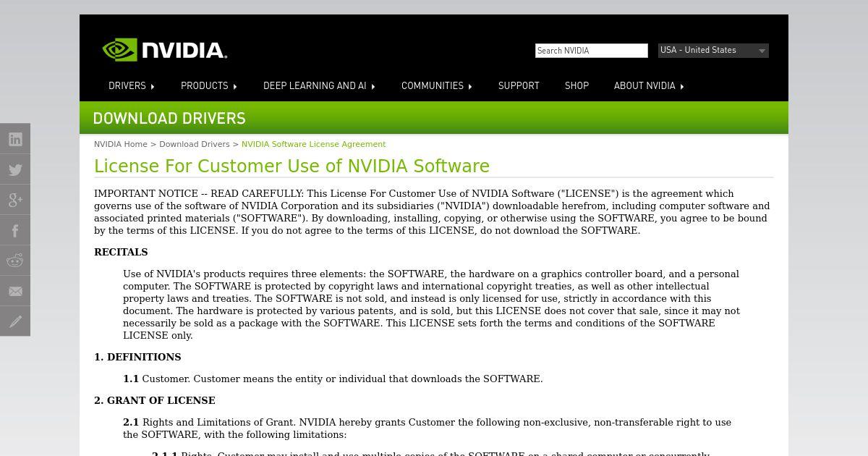Open the PRODUCTS menu
Viewport: 868px width, 456px height.
click(205, 86)
